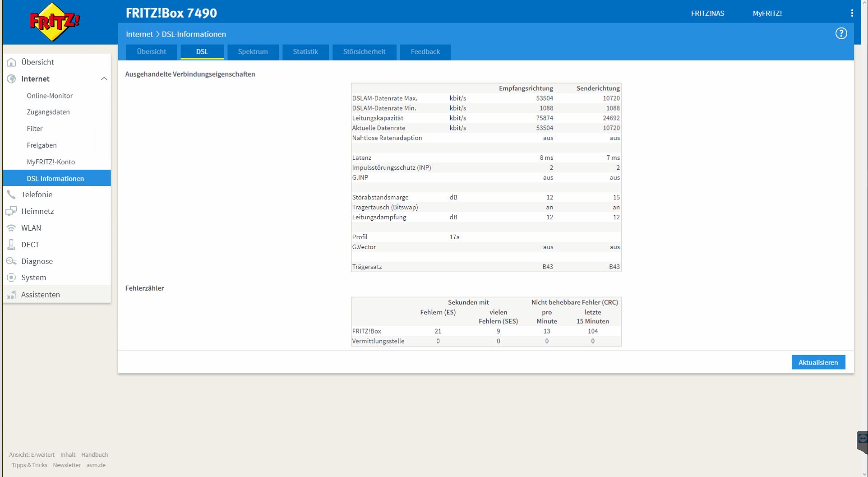The width and height of the screenshot is (868, 477).
Task: Click the Latenz row label
Action: click(x=362, y=158)
